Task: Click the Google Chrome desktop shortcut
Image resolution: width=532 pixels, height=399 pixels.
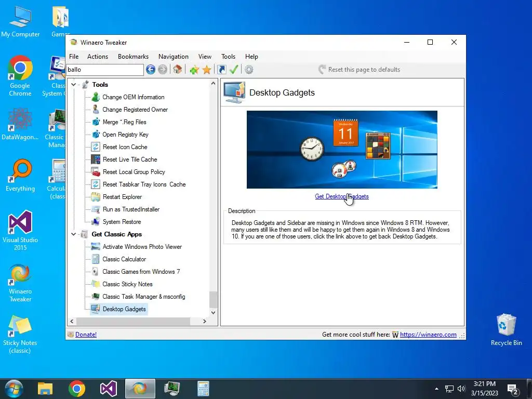Action: (20, 76)
